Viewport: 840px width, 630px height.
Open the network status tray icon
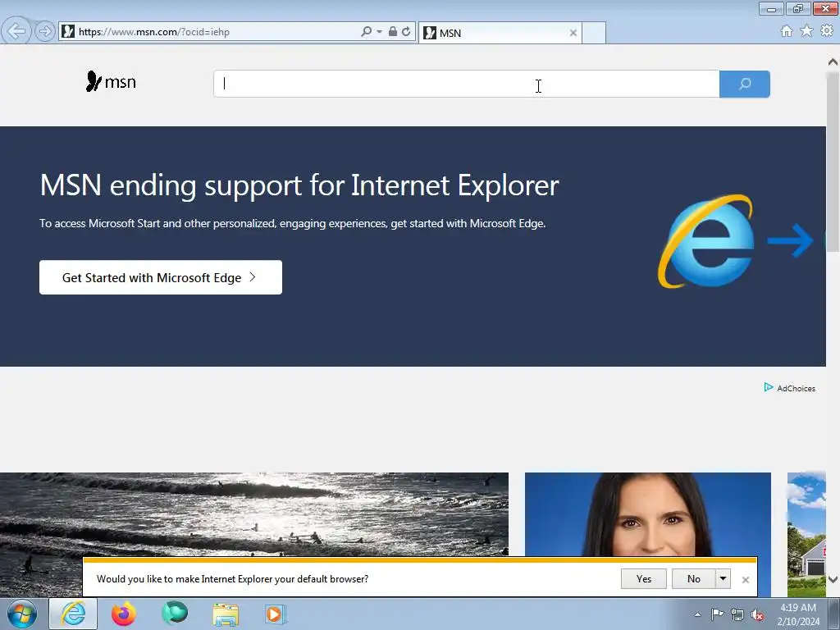click(737, 614)
